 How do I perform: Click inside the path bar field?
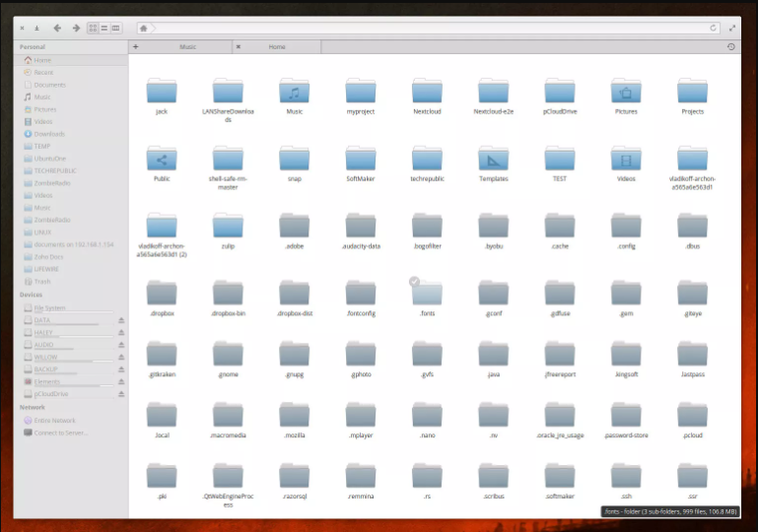coord(429,29)
